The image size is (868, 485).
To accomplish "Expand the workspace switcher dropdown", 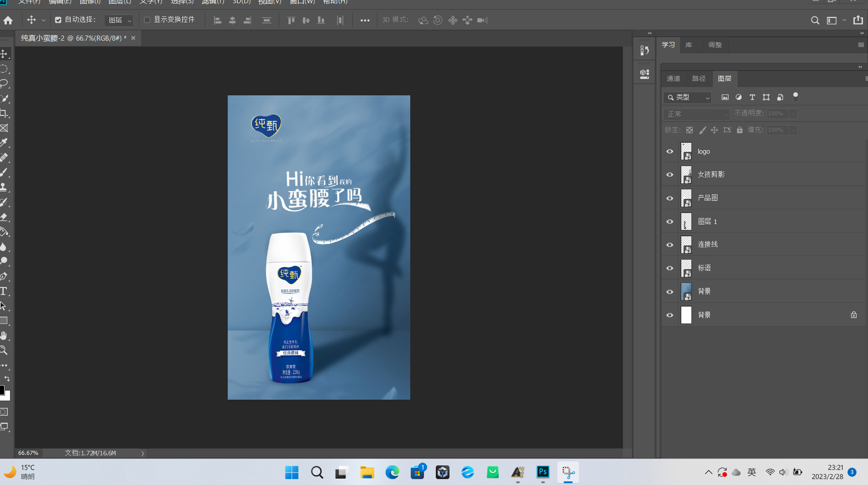I will pos(844,20).
